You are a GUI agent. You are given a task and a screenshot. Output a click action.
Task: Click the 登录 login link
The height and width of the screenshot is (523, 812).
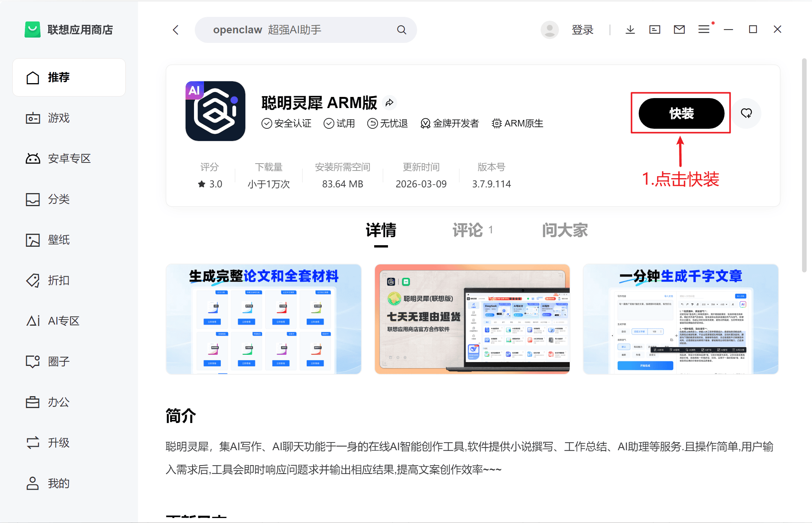(x=582, y=30)
